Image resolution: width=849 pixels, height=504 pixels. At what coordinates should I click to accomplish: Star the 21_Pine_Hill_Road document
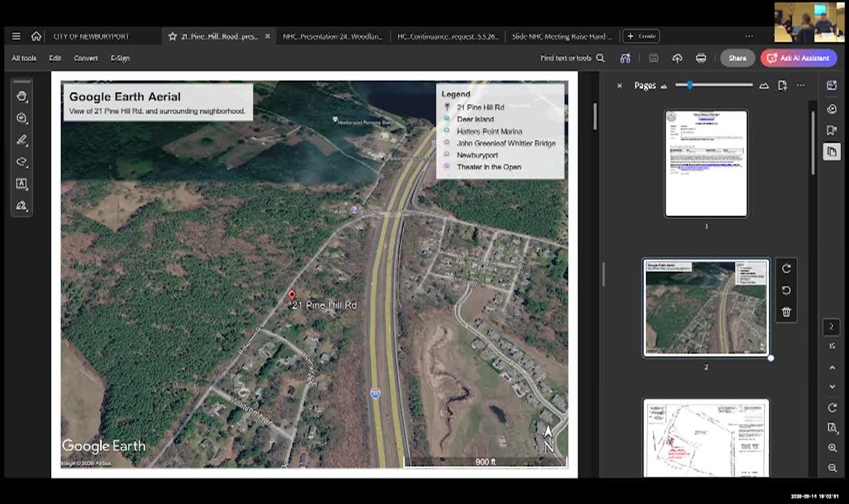pyautogui.click(x=172, y=36)
